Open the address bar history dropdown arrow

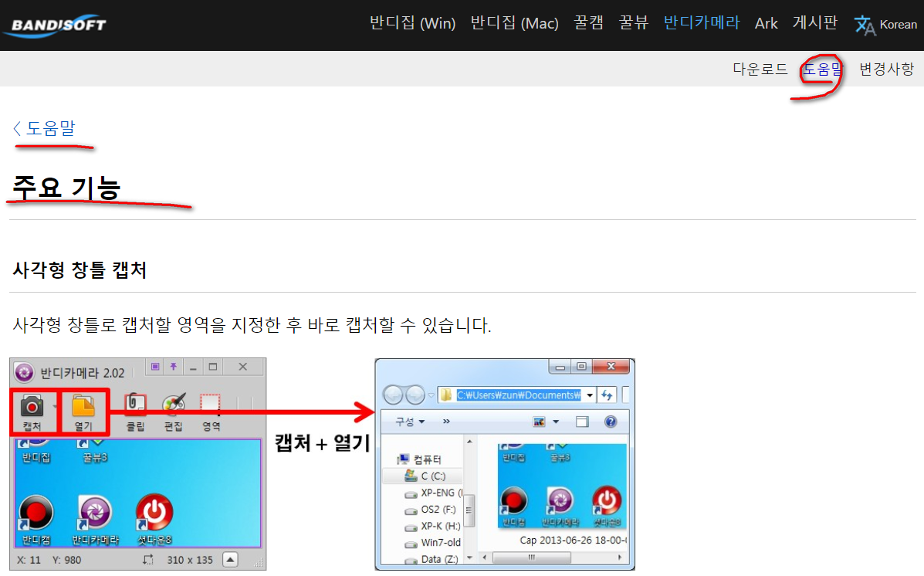coord(589,395)
